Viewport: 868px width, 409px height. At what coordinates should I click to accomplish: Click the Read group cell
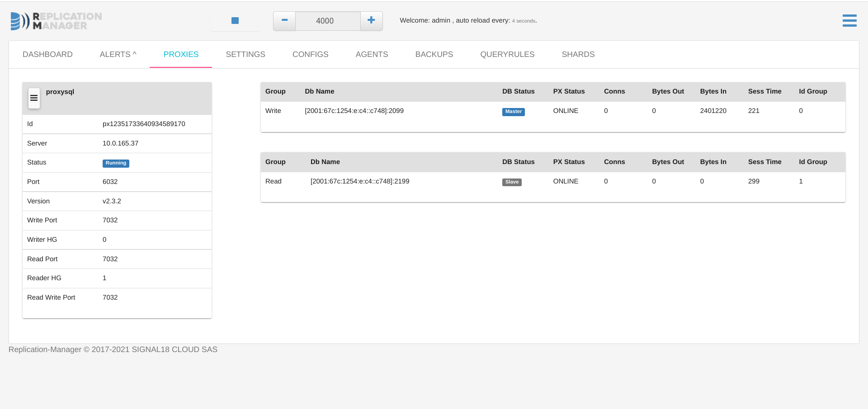[x=274, y=181]
